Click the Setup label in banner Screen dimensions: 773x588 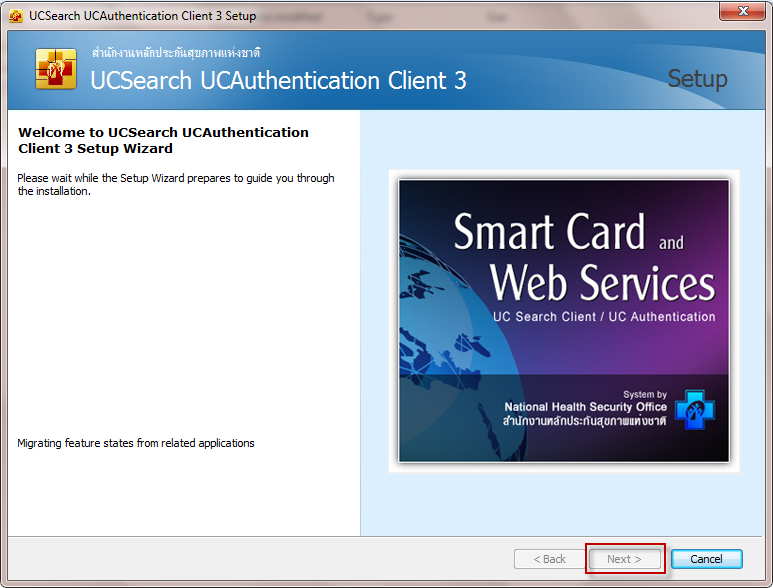click(x=697, y=79)
